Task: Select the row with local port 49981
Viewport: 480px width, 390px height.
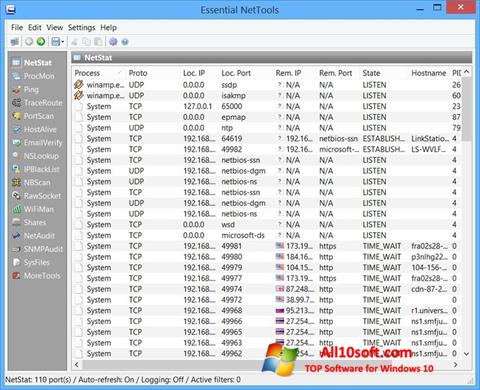Action: [267, 246]
